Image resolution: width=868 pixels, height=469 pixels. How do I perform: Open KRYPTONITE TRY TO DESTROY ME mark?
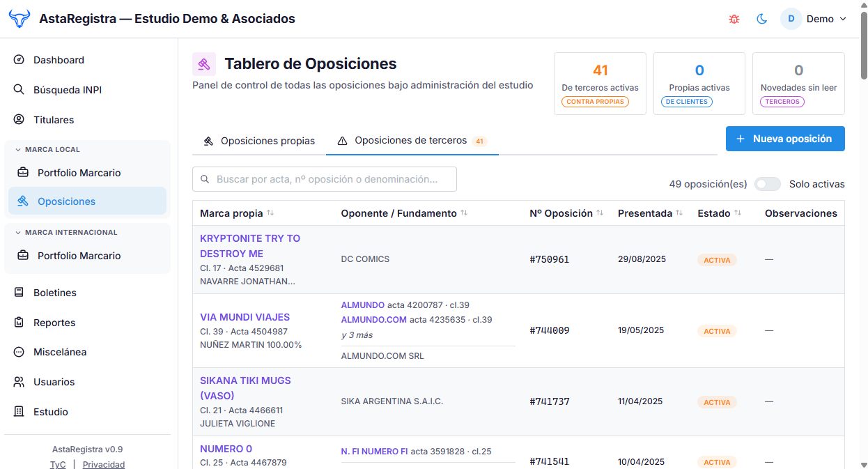pos(250,246)
